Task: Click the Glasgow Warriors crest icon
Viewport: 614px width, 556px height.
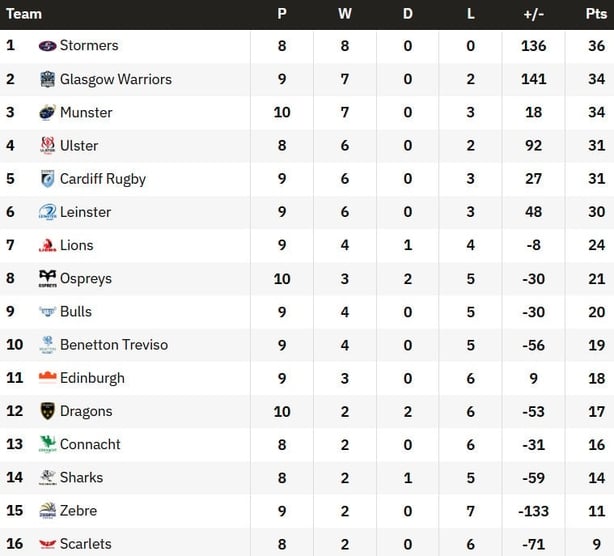Action: click(47, 79)
